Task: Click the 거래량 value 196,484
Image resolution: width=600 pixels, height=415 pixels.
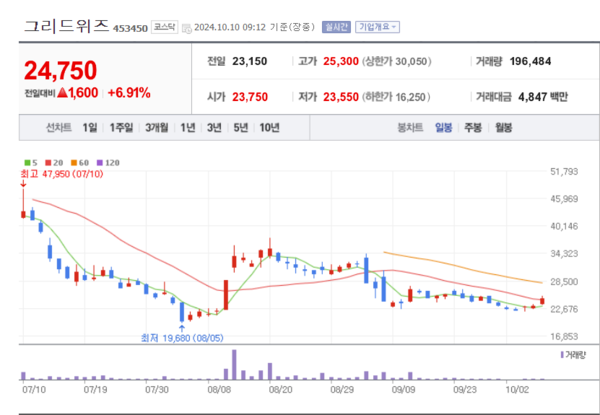Action: 530,62
